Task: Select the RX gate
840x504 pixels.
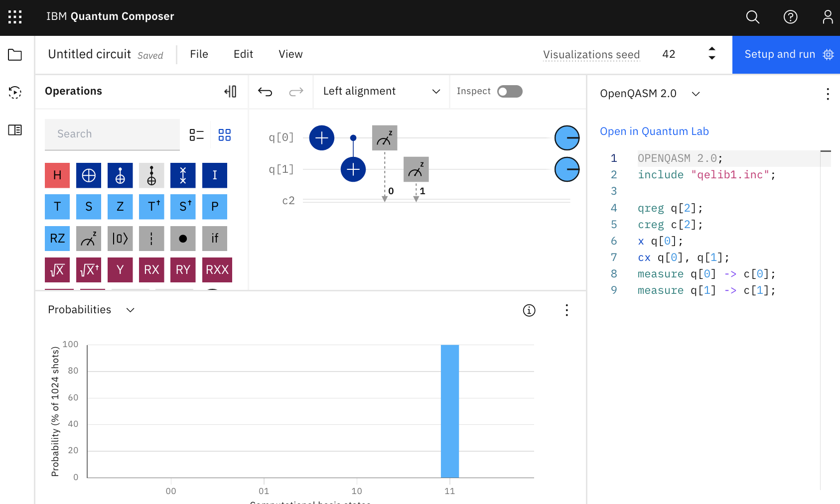Action: [x=151, y=270]
